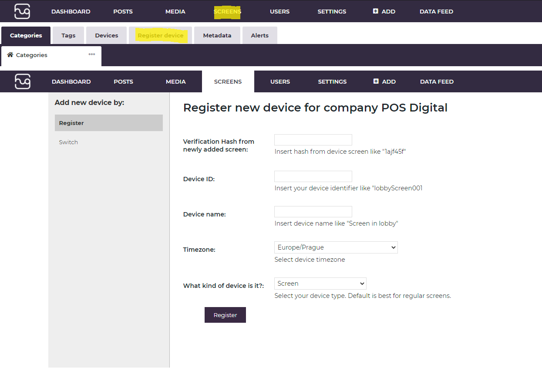Click into the Device name input field
This screenshot has width=542, height=392.
tap(313, 212)
